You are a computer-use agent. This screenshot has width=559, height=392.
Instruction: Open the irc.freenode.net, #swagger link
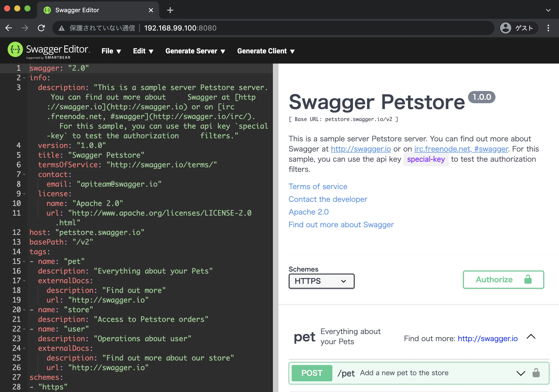[461, 149]
